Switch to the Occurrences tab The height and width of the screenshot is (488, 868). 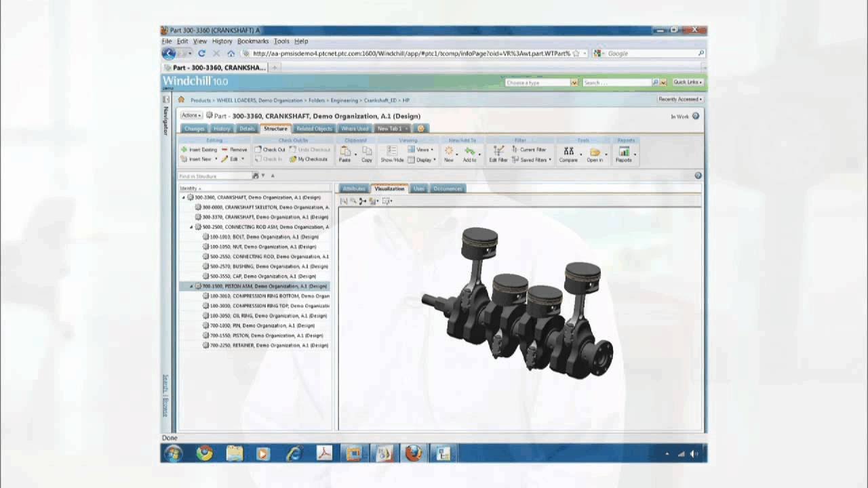[x=448, y=188]
